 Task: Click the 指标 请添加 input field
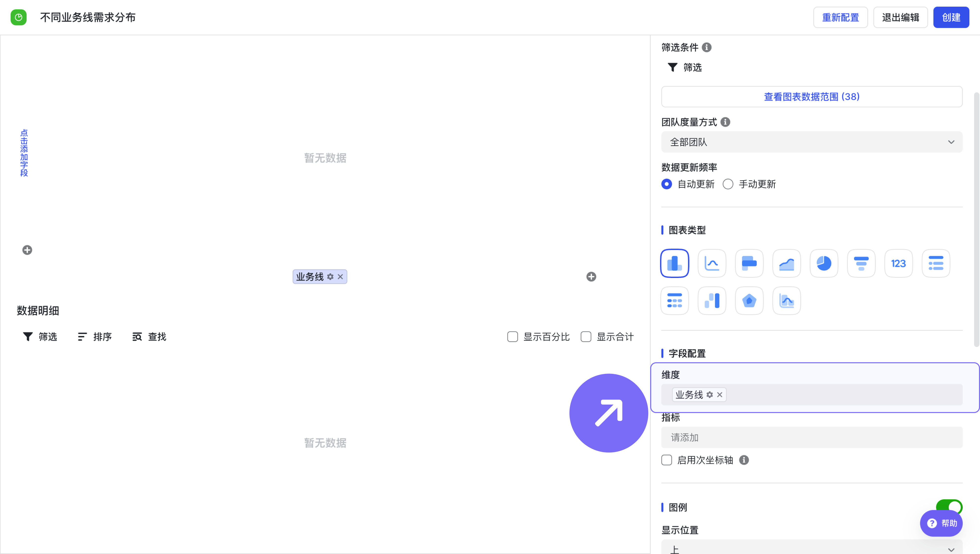812,438
